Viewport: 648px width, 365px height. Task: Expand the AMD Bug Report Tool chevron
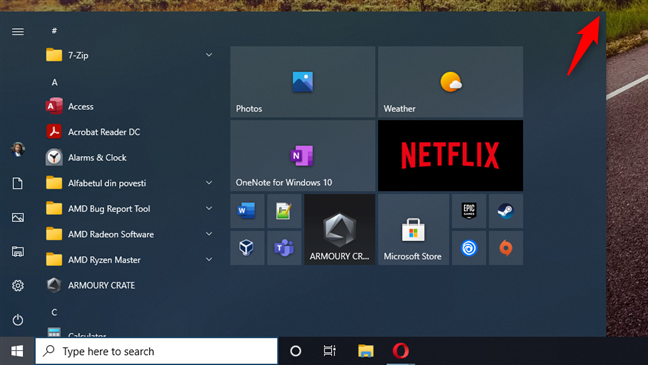pos(209,208)
